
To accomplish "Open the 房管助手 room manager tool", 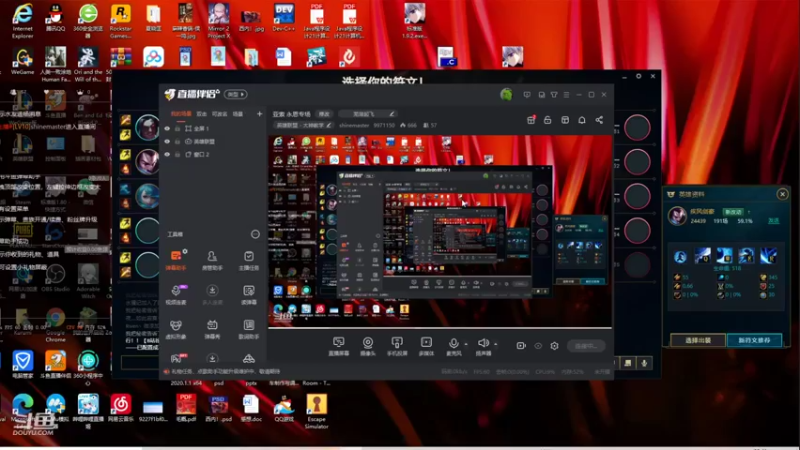I will coord(212,260).
